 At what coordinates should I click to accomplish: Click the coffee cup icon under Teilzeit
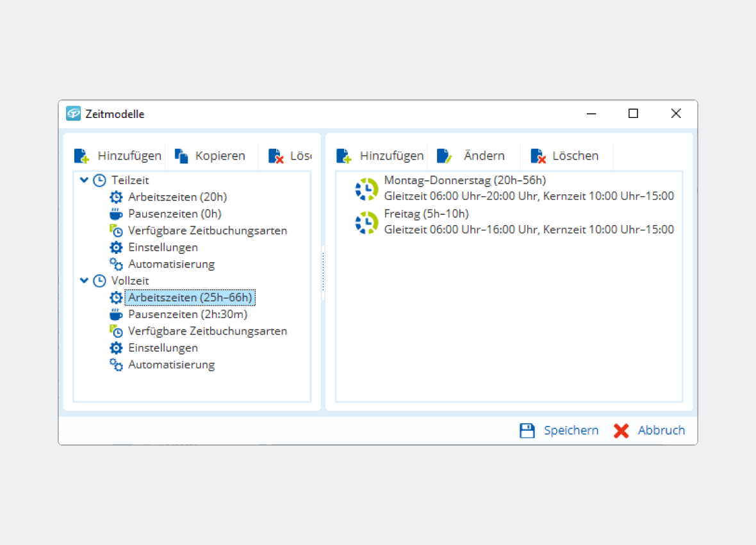click(116, 214)
